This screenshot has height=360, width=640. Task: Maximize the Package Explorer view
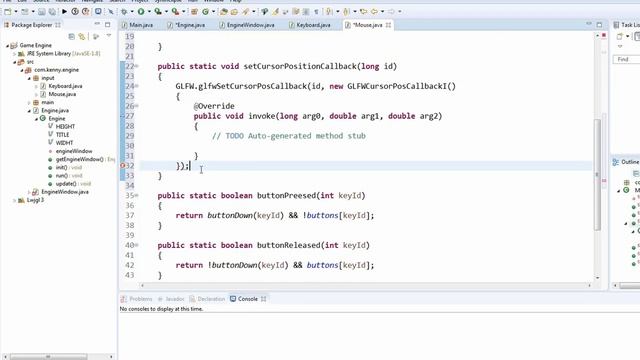pyautogui.click(x=107, y=24)
